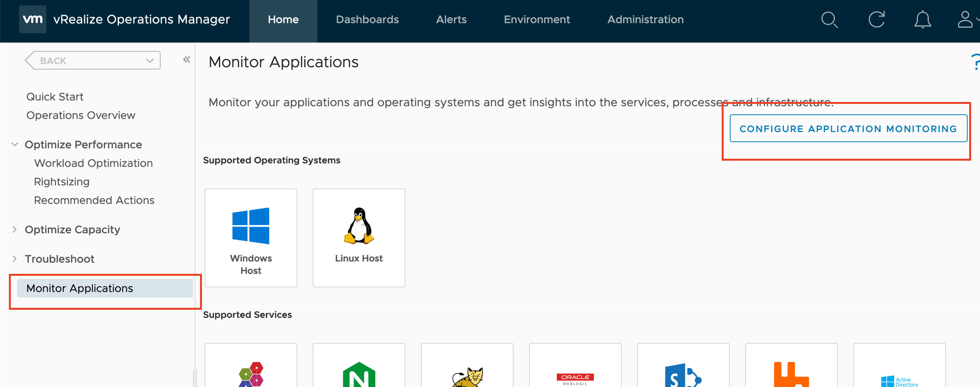Select Monitor Applications in sidebar
The width and height of the screenshot is (980, 387).
[x=105, y=288]
